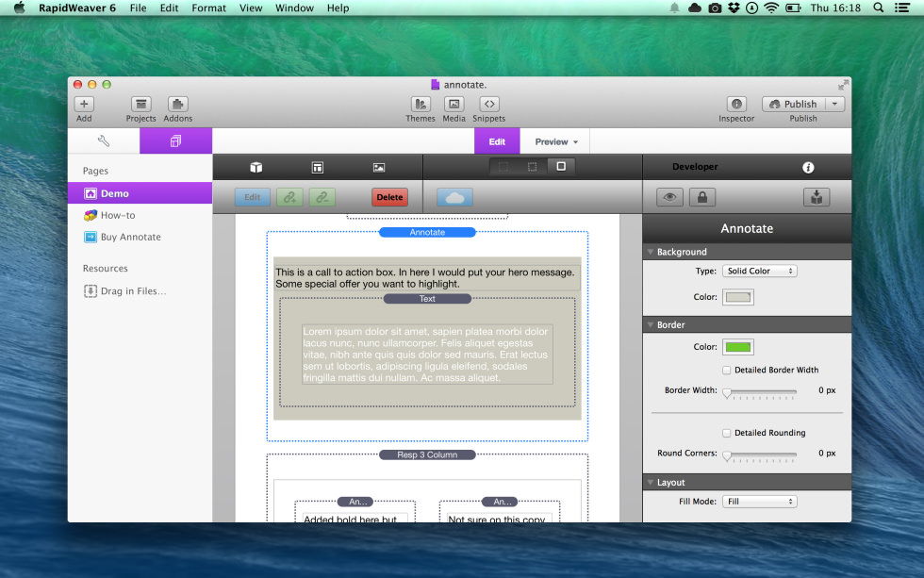Select the dashed outline view mode
Image resolution: width=924 pixels, height=578 pixels.
coord(532,167)
